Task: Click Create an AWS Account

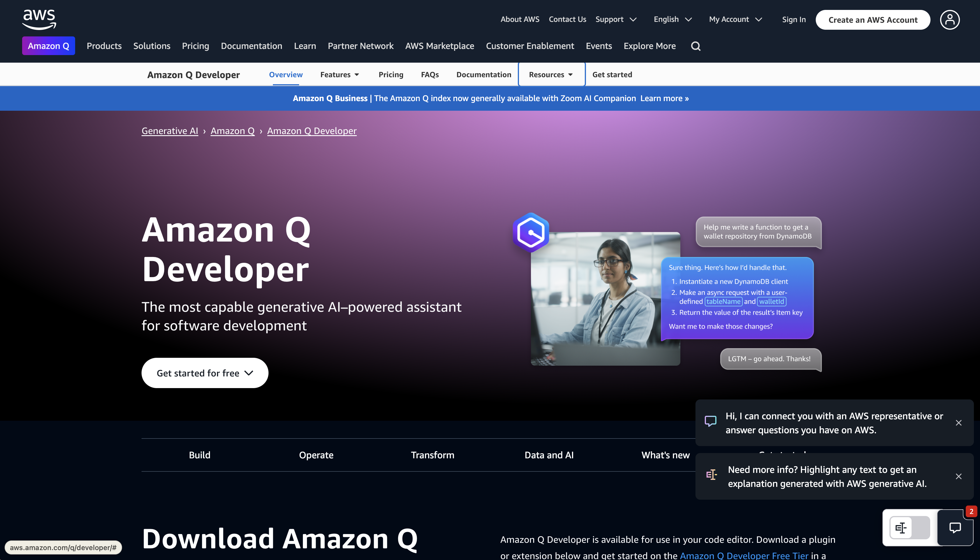Action: pos(873,20)
